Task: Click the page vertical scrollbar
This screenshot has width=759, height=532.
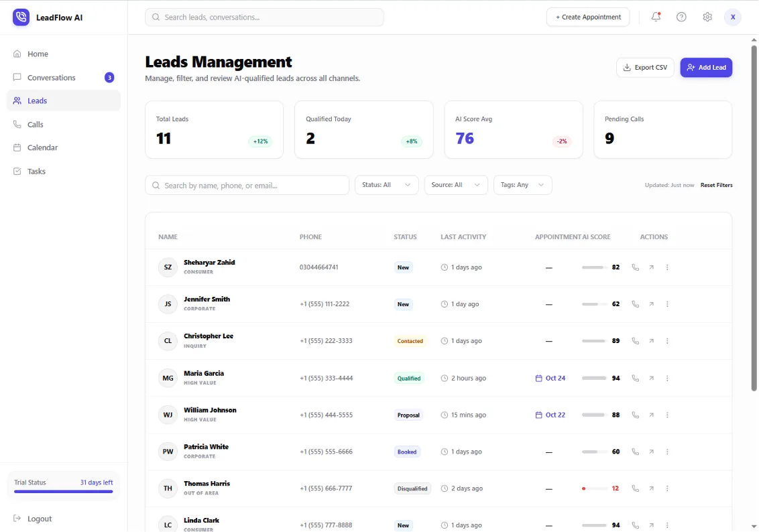Action: [754, 218]
